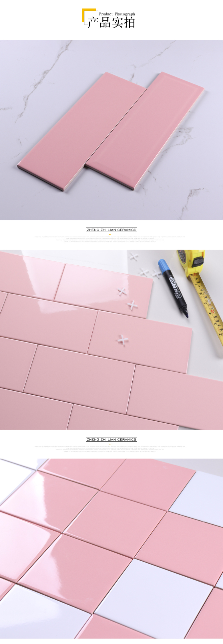
Task: Click the ZHENG ZHI LIAN CERAMICS label above the pink-and-white tile photo
Action: pos(111,439)
